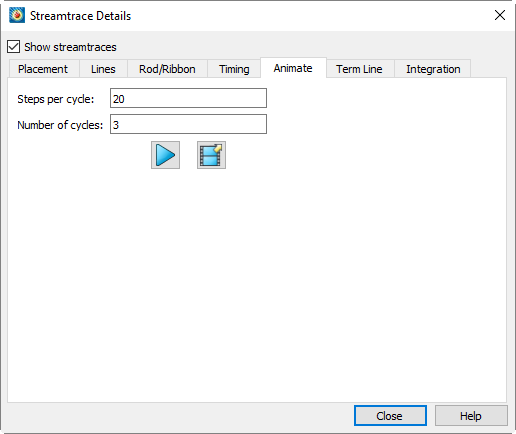Click the animate-to-file film icon
The image size is (516, 434).
point(211,155)
